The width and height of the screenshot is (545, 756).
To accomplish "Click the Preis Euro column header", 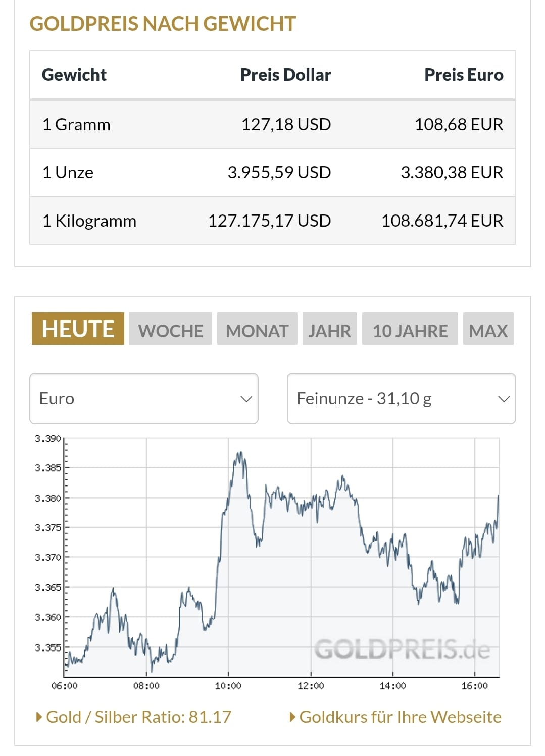I will [x=464, y=75].
